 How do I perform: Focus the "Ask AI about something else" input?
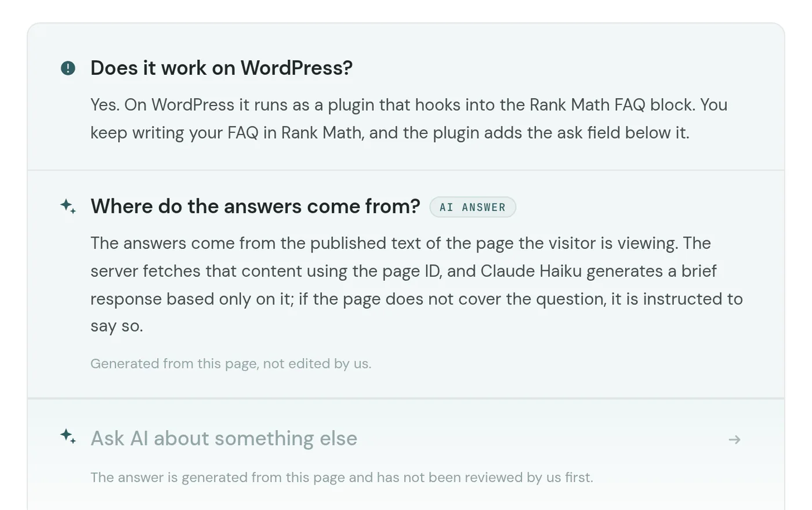click(x=406, y=439)
